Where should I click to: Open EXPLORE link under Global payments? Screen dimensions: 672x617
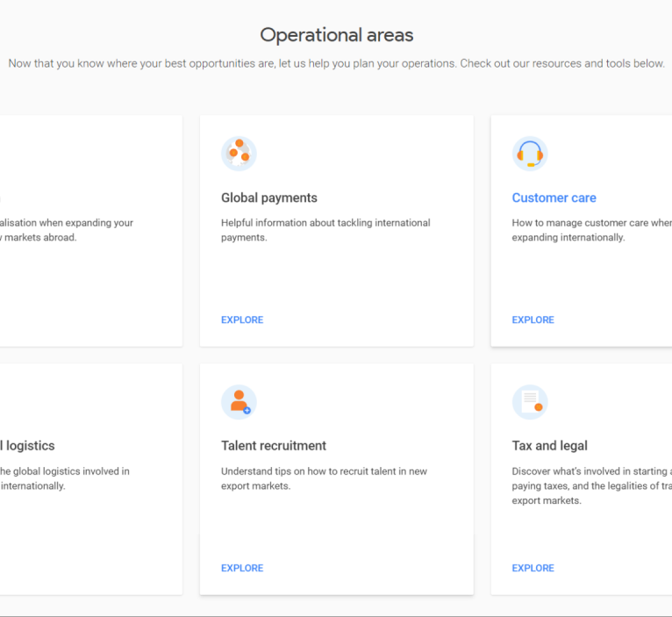point(242,320)
